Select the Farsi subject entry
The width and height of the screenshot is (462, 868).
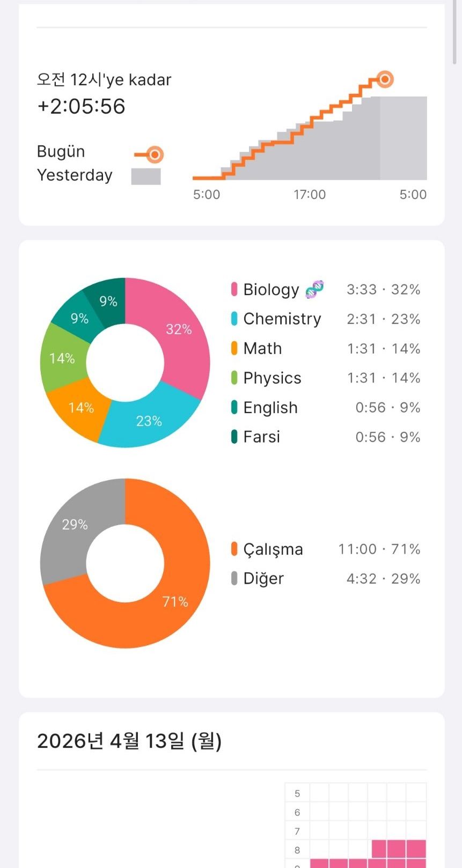coord(262,437)
